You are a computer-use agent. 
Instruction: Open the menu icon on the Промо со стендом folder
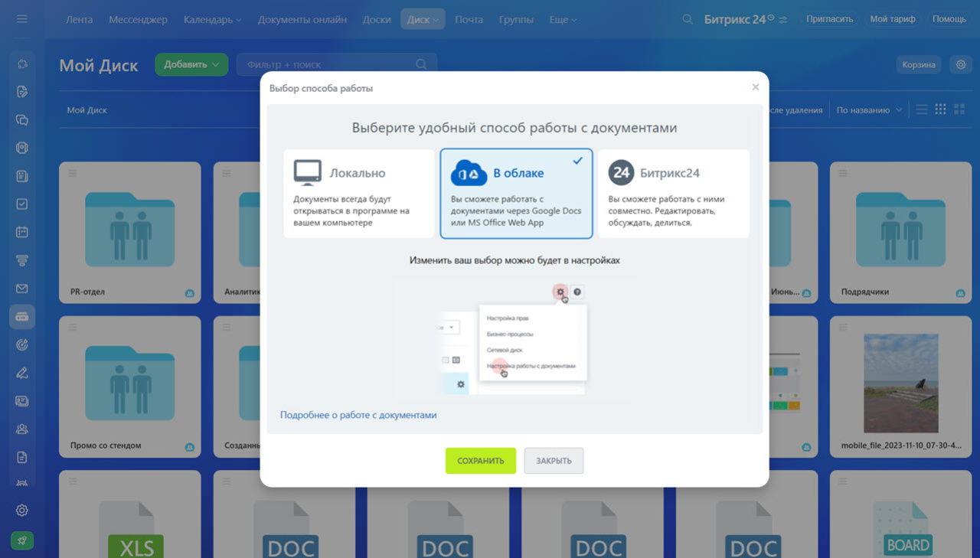(x=73, y=328)
